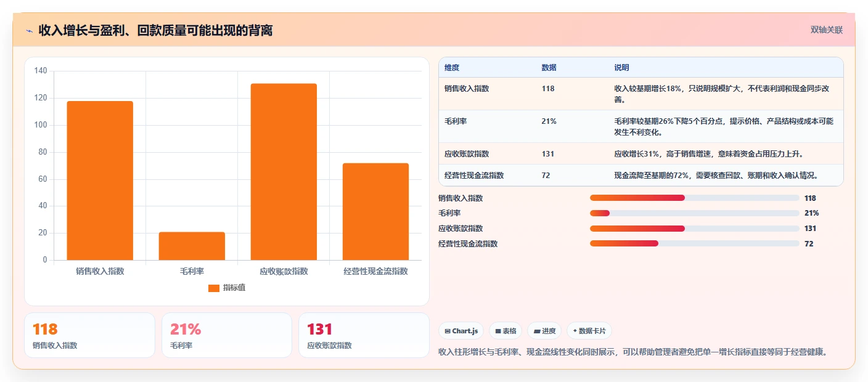
Task: Click the progress value 72
Action: click(x=809, y=244)
